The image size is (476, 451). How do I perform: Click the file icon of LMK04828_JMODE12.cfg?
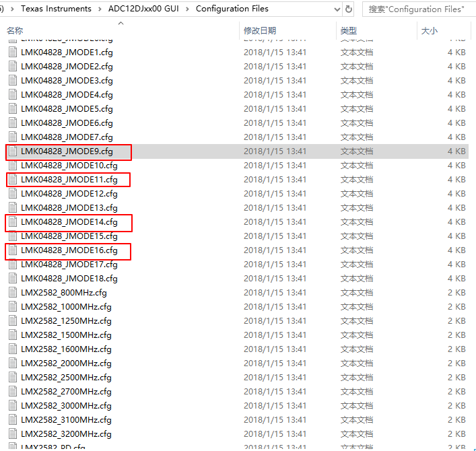point(13,194)
